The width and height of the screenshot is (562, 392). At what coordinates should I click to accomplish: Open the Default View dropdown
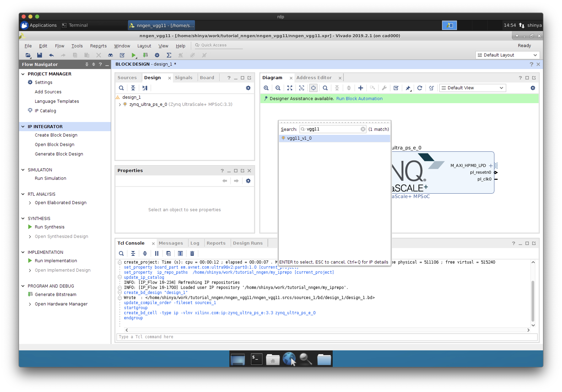472,88
